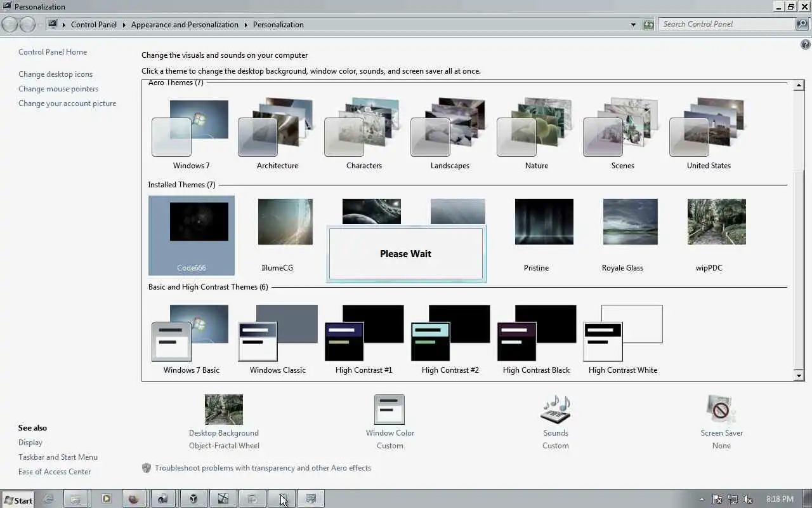Open Change your account picture link
This screenshot has height=508, width=812.
click(x=67, y=104)
